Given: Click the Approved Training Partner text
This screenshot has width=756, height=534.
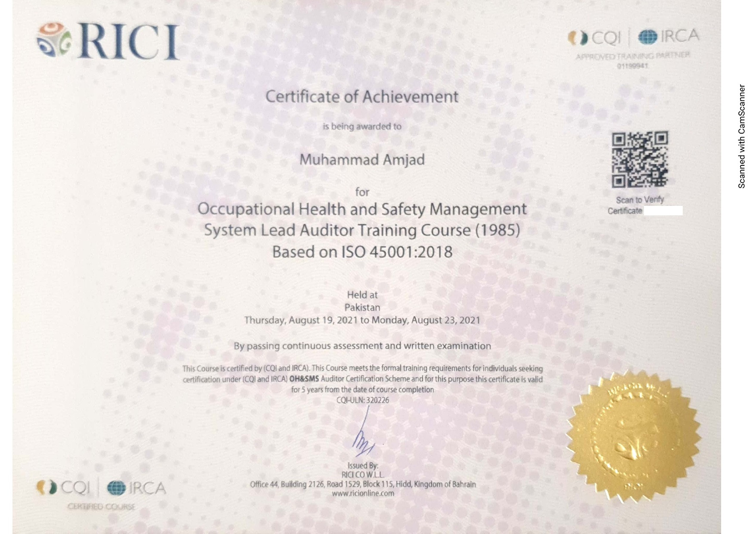Looking at the screenshot, I should [x=632, y=56].
